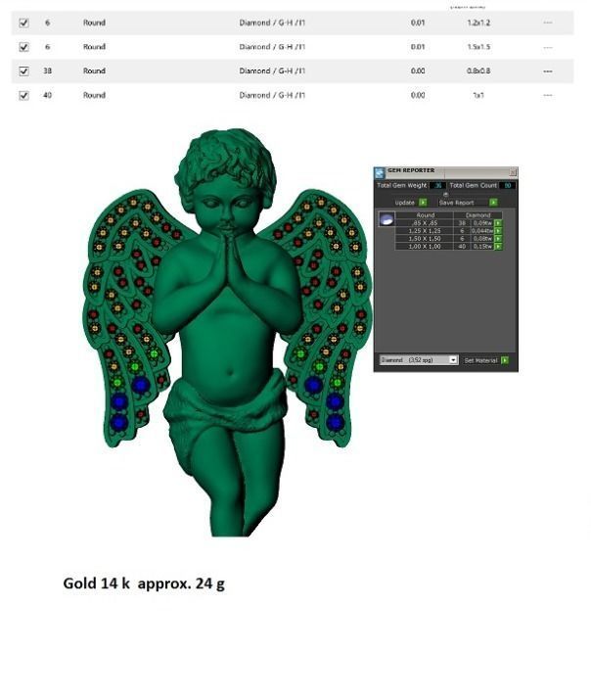Click the 1x1 size cell in table
This screenshot has width=591, height=700.
coord(478,95)
